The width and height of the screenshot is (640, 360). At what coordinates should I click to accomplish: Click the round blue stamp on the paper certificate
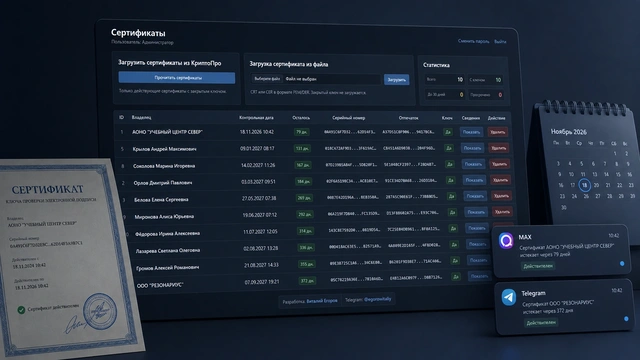[x=100, y=311]
